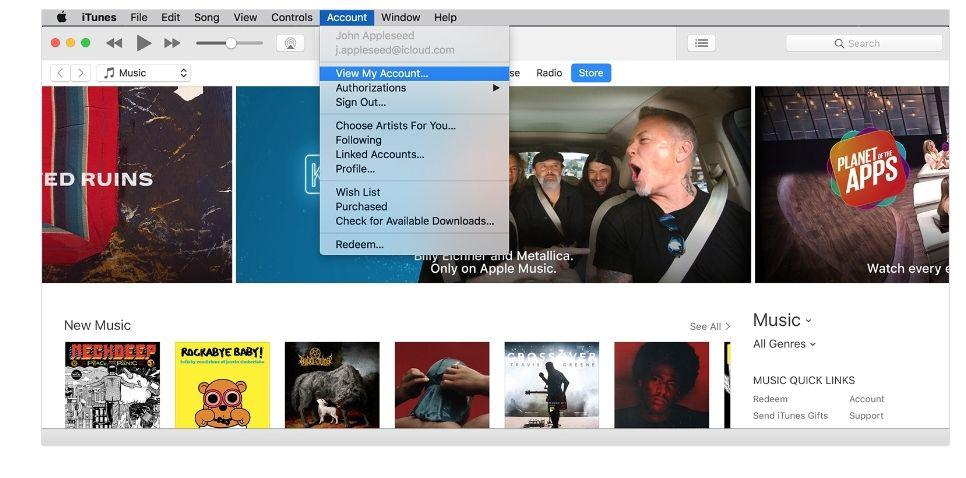
Task: Open AirPlay output options
Action: (x=291, y=43)
